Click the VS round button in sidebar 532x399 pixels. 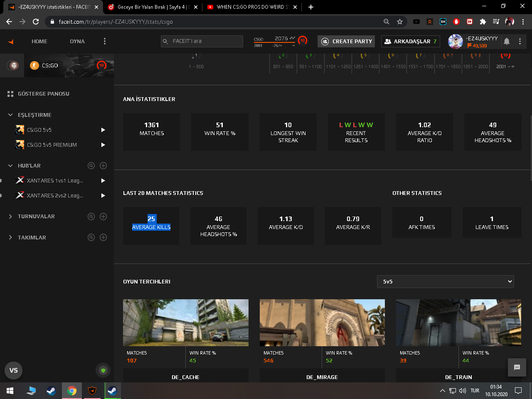tap(14, 370)
